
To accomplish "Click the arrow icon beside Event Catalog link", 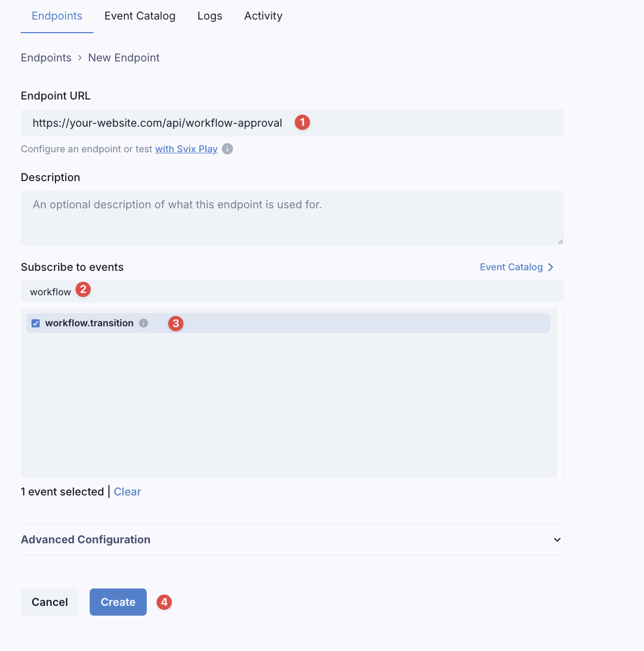I will [x=551, y=267].
